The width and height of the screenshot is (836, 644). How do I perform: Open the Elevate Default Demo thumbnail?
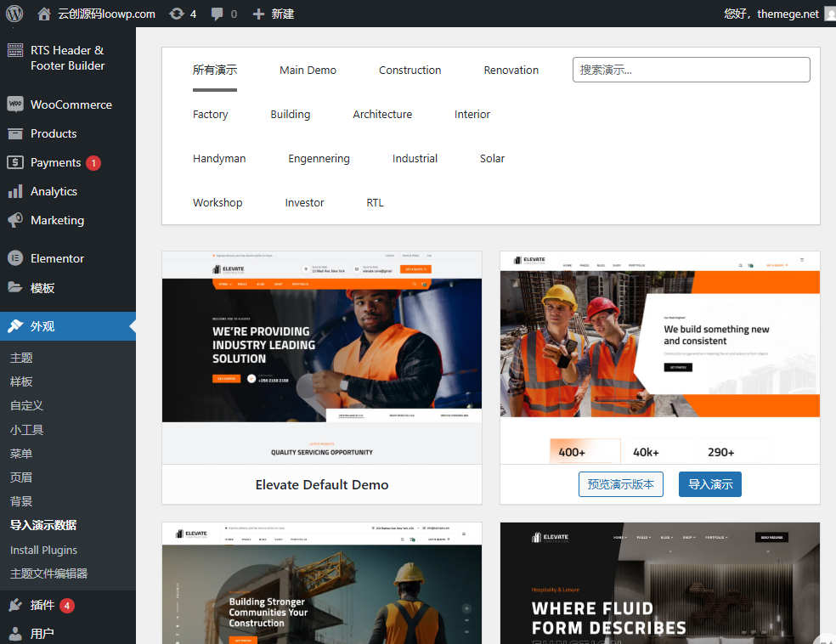[321, 358]
